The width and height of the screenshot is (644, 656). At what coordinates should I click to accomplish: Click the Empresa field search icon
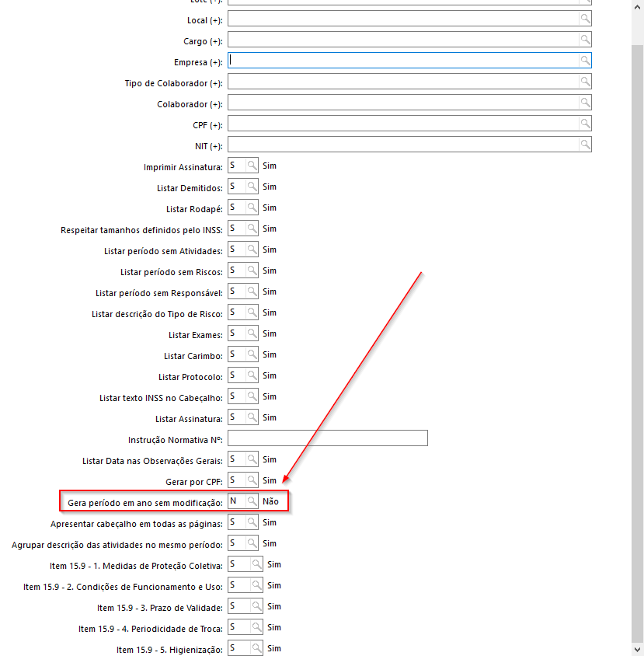584,61
